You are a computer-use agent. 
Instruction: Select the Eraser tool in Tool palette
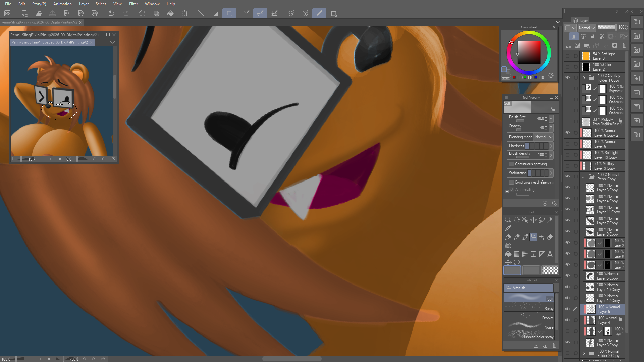click(x=550, y=237)
